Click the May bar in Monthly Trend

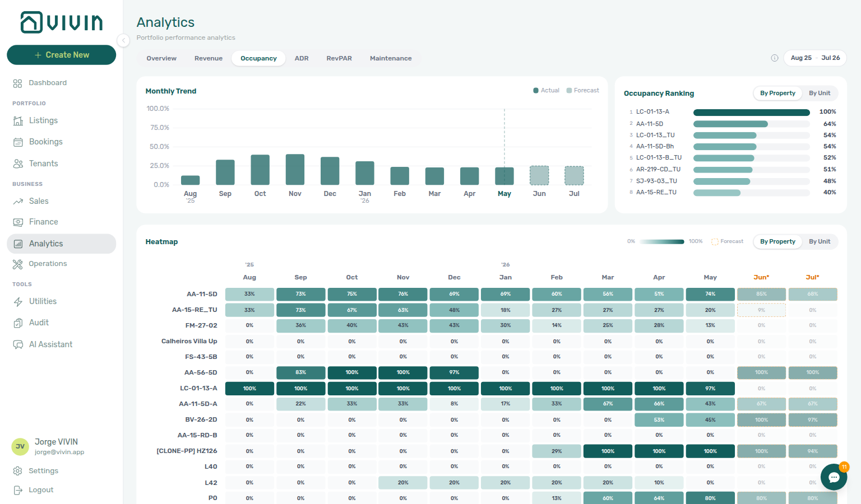tap(504, 176)
